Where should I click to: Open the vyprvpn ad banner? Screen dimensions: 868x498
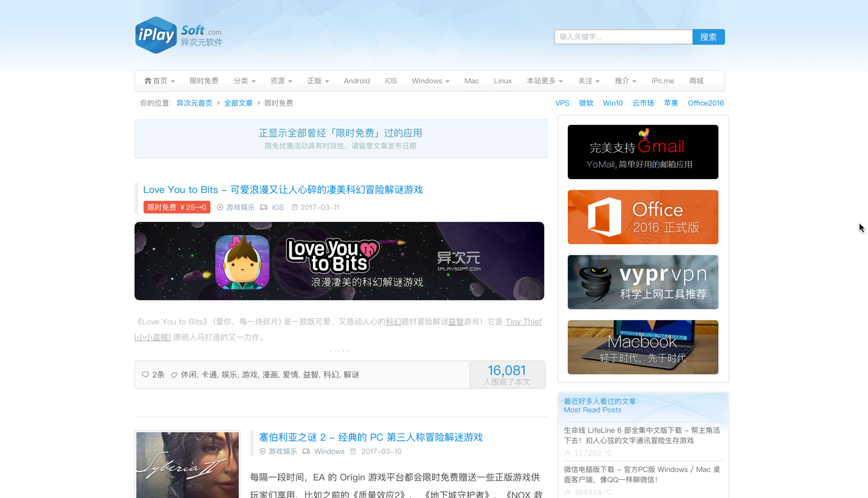[x=643, y=282]
